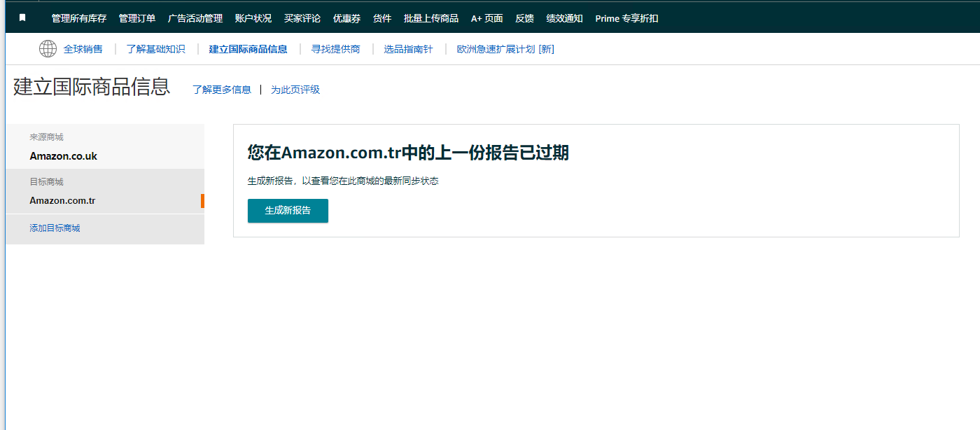The height and width of the screenshot is (430, 980).
Task: Click 生成新报告 button
Action: click(288, 211)
